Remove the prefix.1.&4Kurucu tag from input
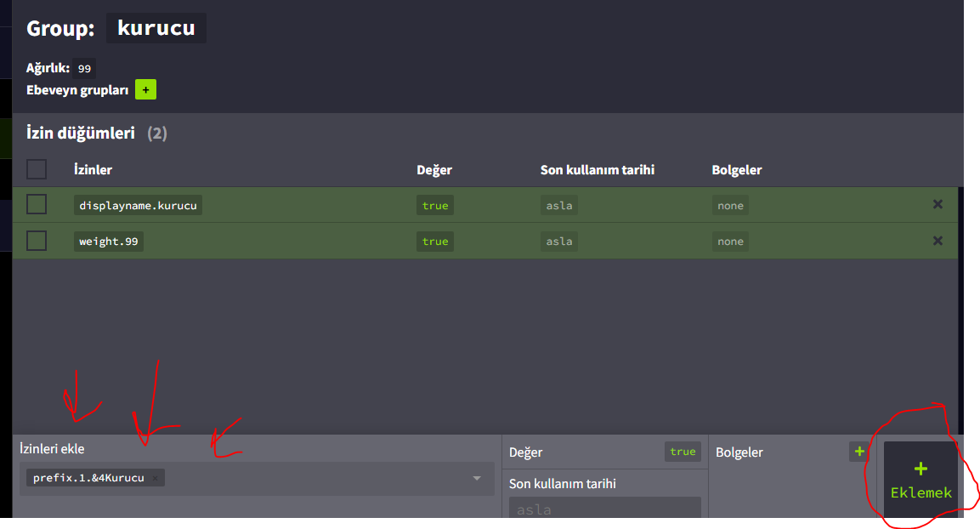Image resolution: width=980 pixels, height=529 pixels. pos(155,478)
